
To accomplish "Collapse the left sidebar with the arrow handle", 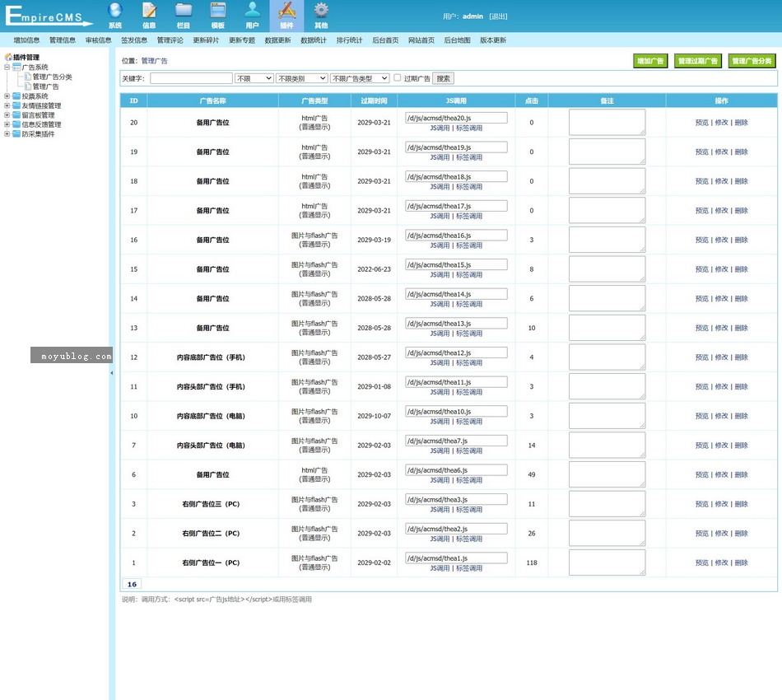I will click(x=112, y=373).
